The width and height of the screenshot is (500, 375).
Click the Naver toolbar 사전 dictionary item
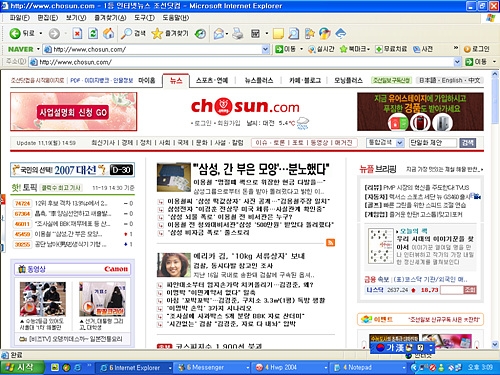[x=423, y=49]
